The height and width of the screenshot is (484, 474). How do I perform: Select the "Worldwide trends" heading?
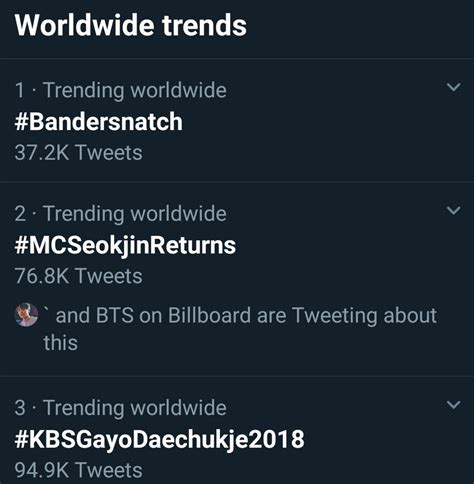(x=130, y=25)
